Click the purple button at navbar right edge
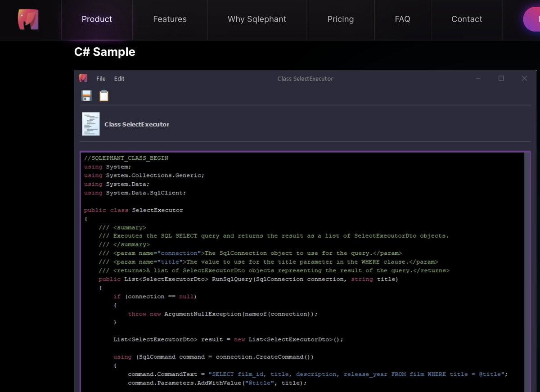The image size is (540, 392). (x=532, y=19)
